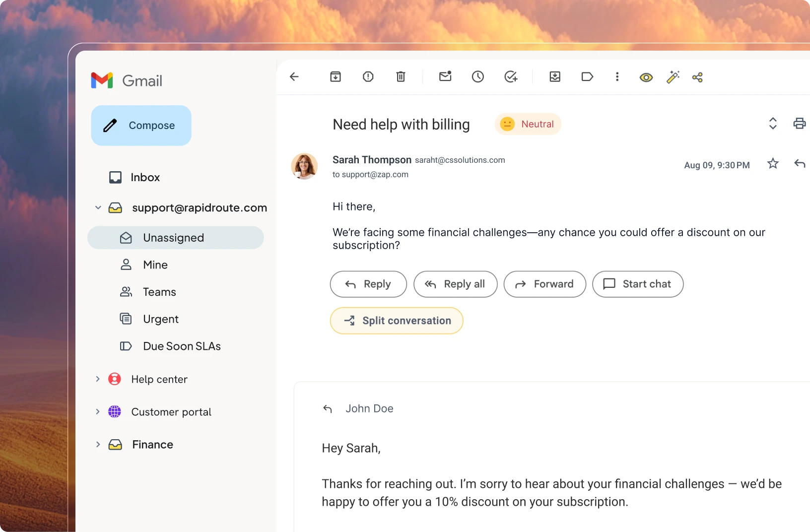Click the share icon in toolbar
The width and height of the screenshot is (810, 532).
697,77
